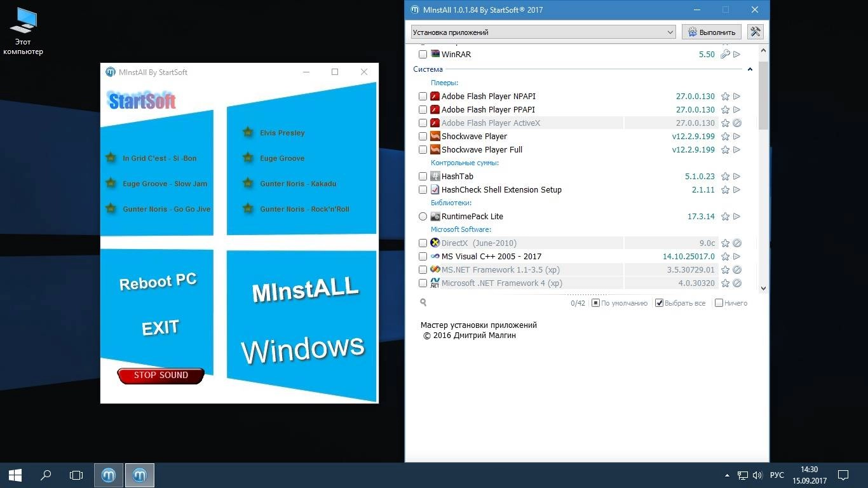Play Elvis Presley star track
This screenshot has width=868, height=488.
[x=248, y=133]
